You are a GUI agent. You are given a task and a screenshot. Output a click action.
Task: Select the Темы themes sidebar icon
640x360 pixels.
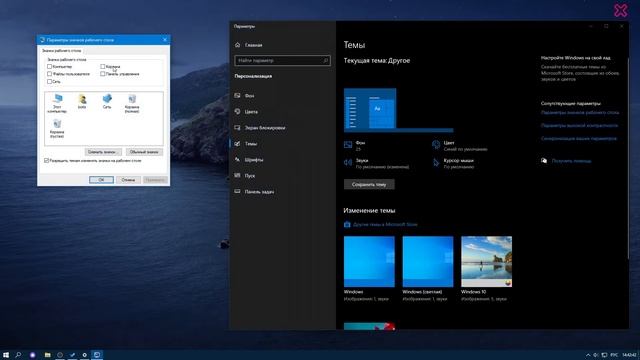[x=238, y=144]
